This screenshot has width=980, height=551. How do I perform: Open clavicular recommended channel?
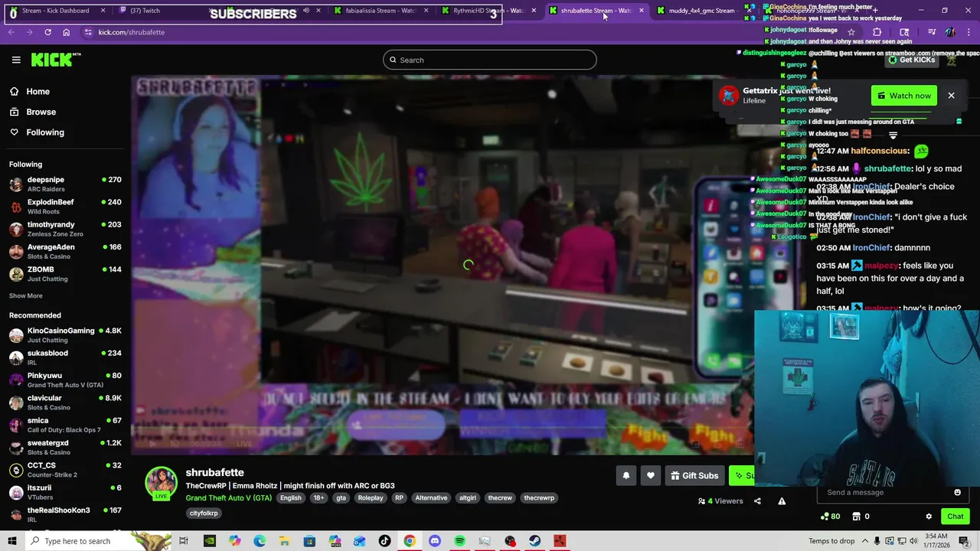[65, 402]
